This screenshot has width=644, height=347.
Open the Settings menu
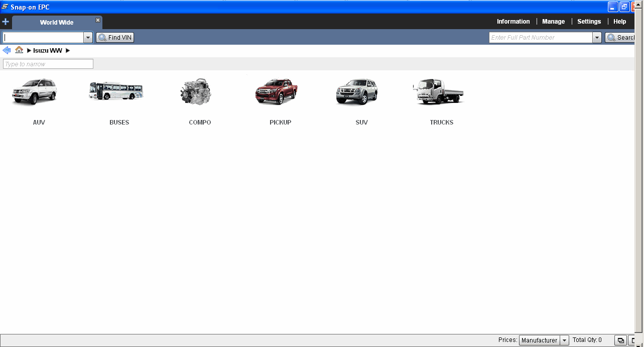pyautogui.click(x=589, y=22)
